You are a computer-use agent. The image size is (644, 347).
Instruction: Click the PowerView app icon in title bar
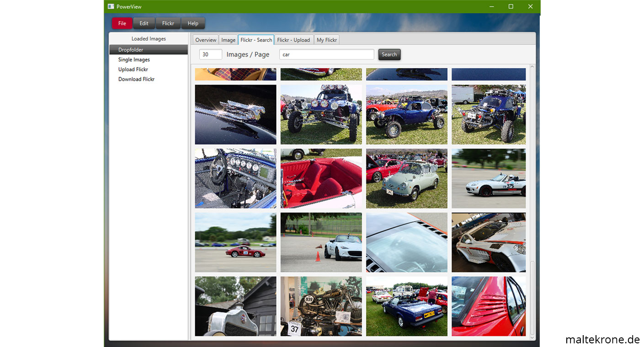(111, 6)
